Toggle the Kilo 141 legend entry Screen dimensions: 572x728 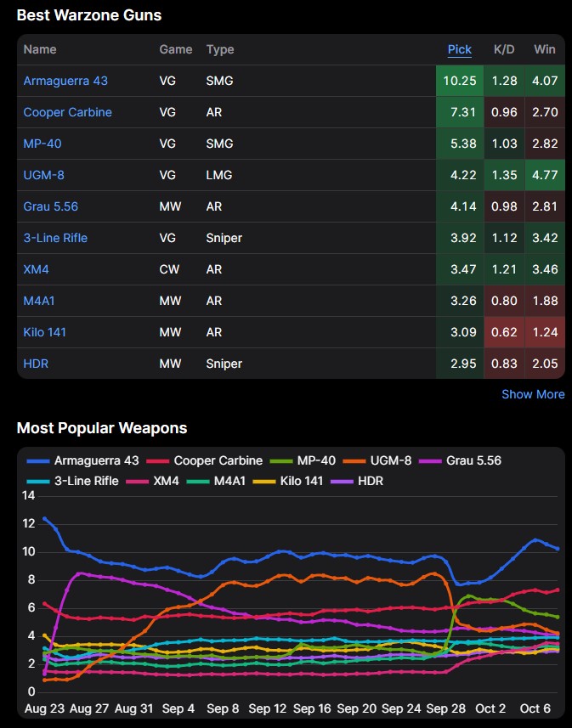coord(288,481)
